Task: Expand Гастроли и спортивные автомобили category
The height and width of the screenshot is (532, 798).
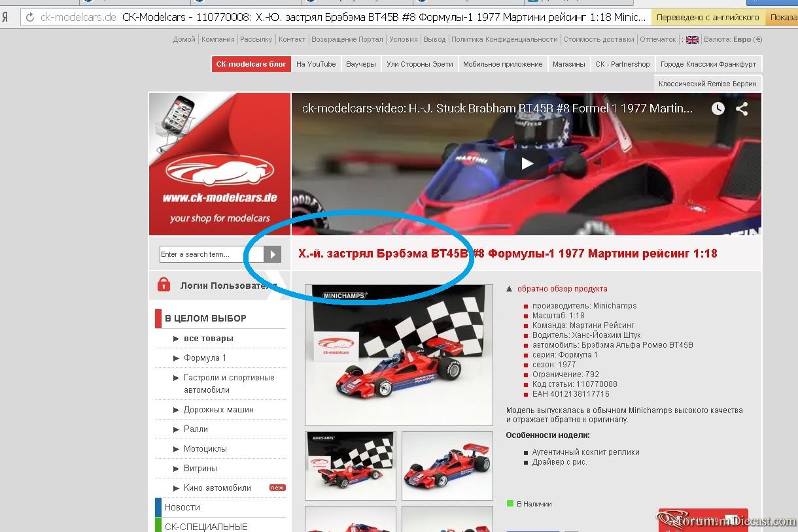Action: tap(229, 384)
